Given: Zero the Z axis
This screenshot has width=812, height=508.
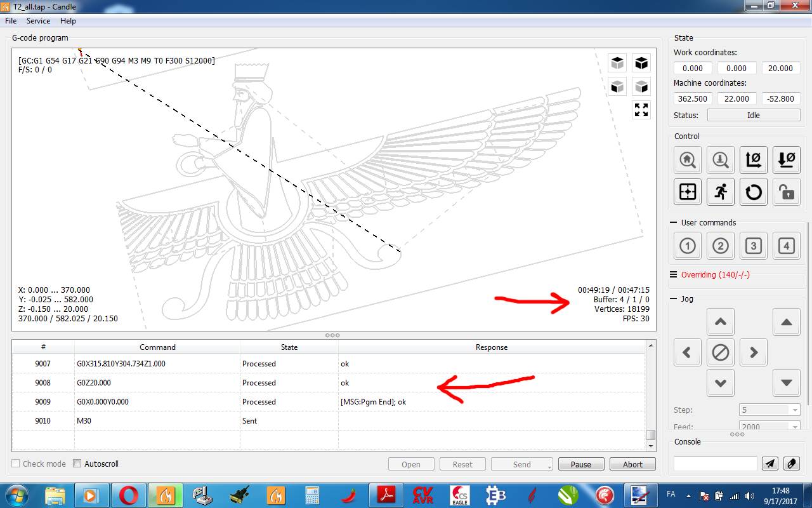Looking at the screenshot, I should (x=787, y=160).
